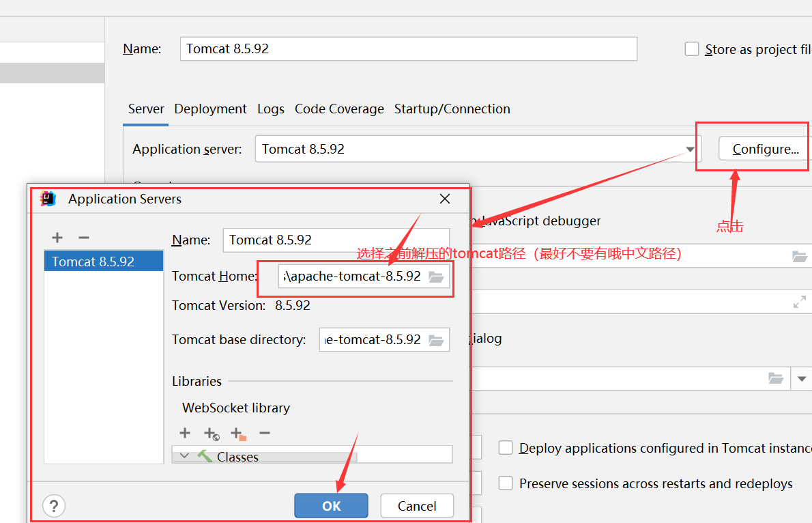Toggle Store as project file checkbox
Viewport: 812px width, 523px height.
(x=692, y=48)
